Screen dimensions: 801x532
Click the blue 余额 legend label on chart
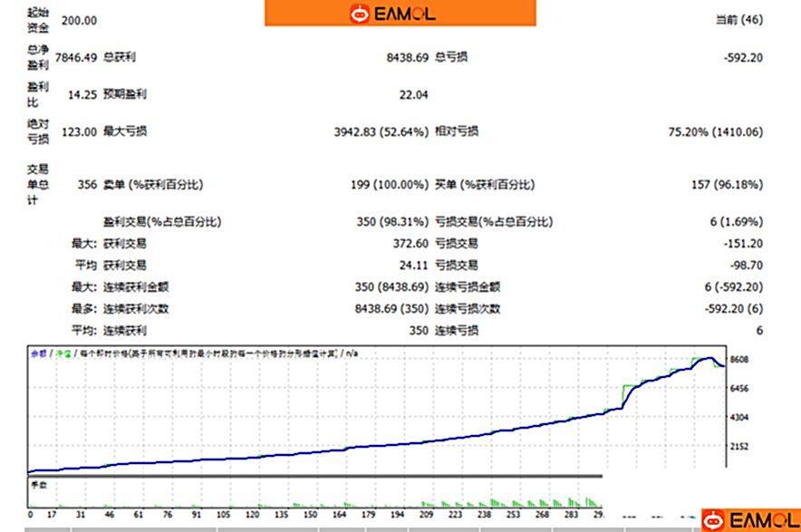click(38, 353)
